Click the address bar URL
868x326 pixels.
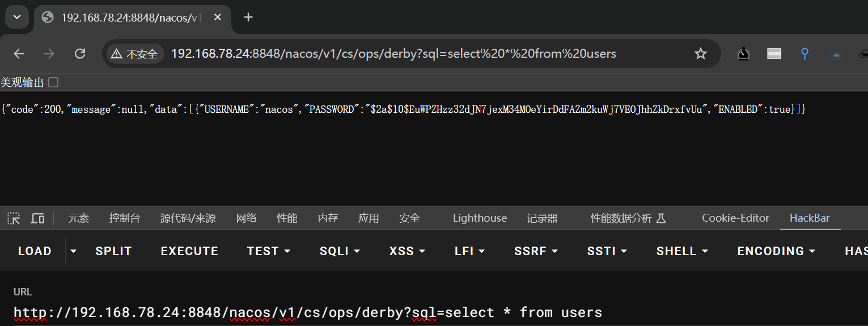click(393, 54)
